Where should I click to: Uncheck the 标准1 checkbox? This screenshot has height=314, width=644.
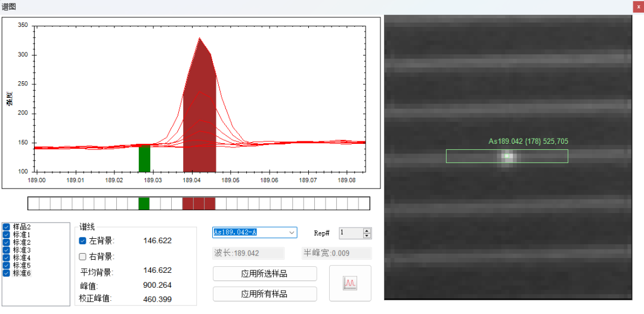click(x=7, y=235)
